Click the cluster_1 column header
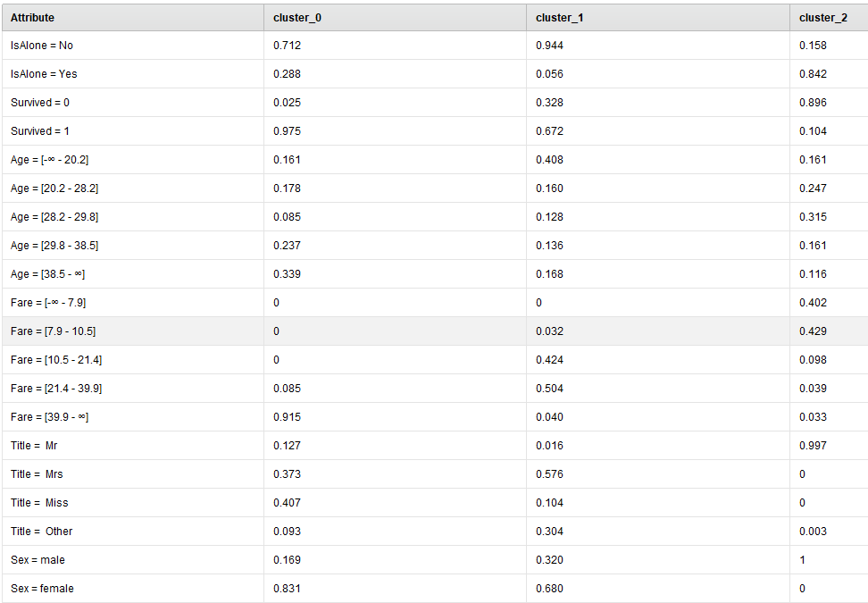Screen dimensions: 868x603 [657, 17]
